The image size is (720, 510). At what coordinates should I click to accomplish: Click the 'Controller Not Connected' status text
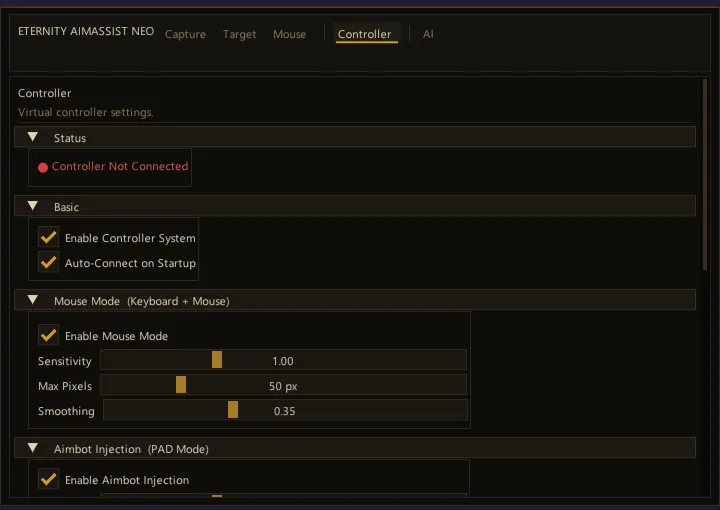(120, 166)
